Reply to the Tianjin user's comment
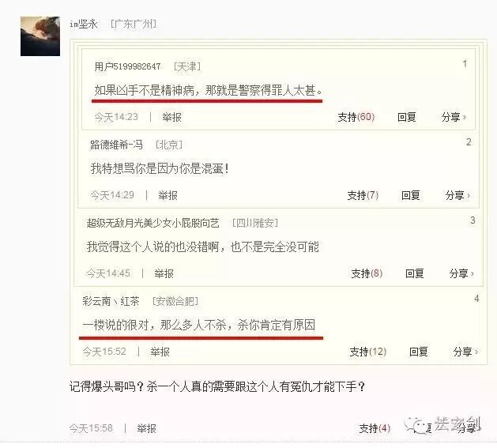This screenshot has width=497, height=448. (x=407, y=117)
